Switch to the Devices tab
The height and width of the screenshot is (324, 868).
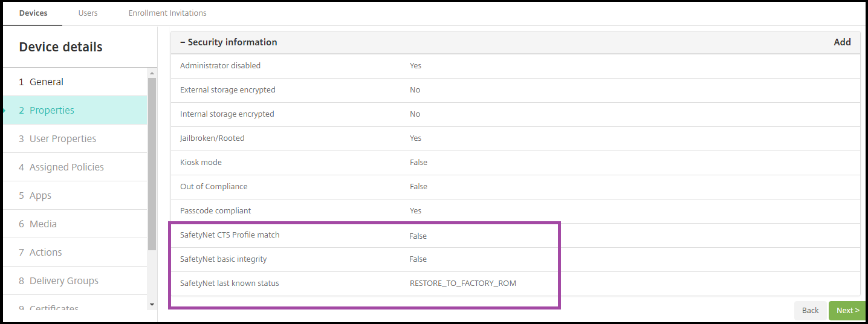[x=33, y=13]
